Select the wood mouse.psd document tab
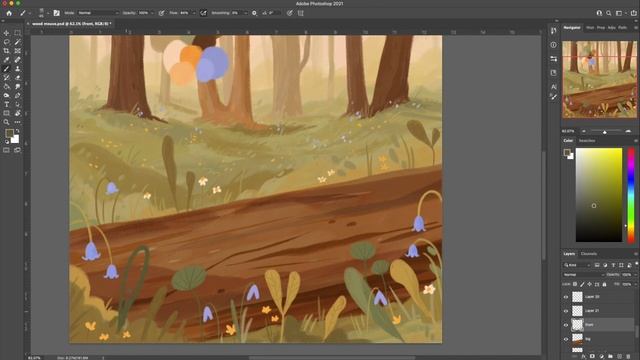The height and width of the screenshot is (360, 640). pos(71,24)
